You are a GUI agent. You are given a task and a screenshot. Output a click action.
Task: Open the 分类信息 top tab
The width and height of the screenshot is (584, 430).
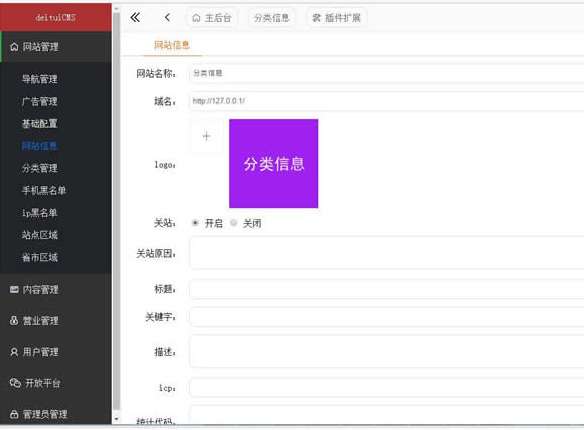pos(272,18)
